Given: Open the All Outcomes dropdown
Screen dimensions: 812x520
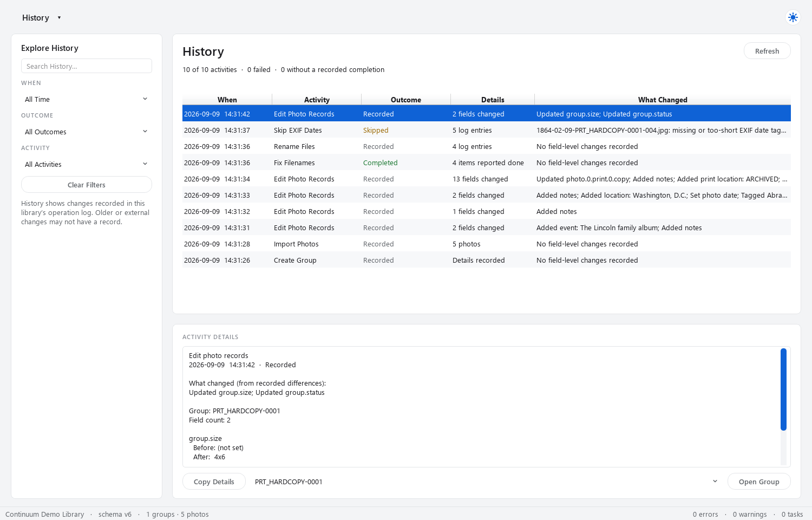Looking at the screenshot, I should pos(87,132).
